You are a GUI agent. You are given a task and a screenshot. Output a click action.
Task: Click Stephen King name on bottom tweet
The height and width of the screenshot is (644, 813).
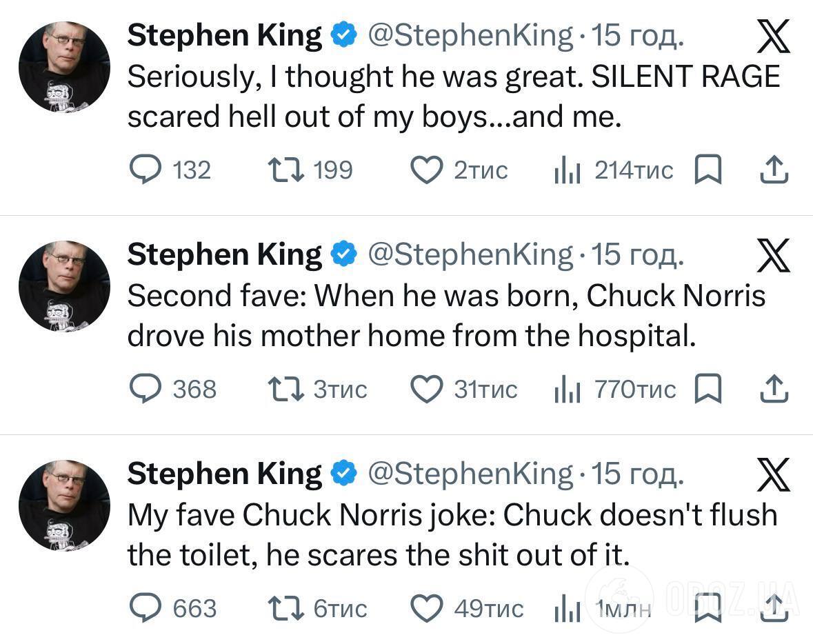(225, 474)
